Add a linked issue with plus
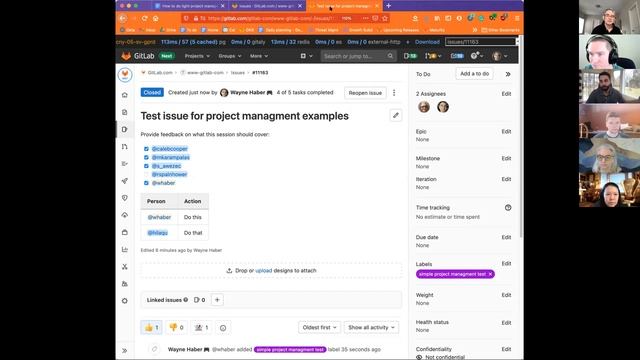 [x=217, y=300]
